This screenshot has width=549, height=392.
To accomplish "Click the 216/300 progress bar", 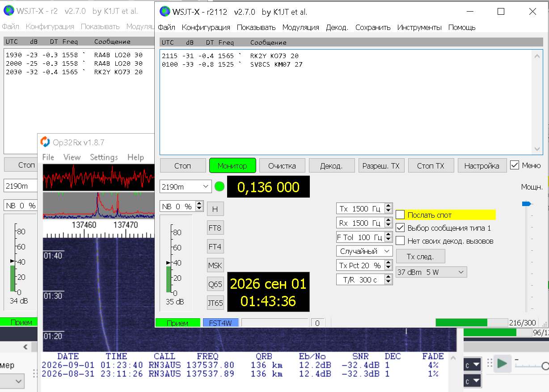I will click(x=472, y=323).
